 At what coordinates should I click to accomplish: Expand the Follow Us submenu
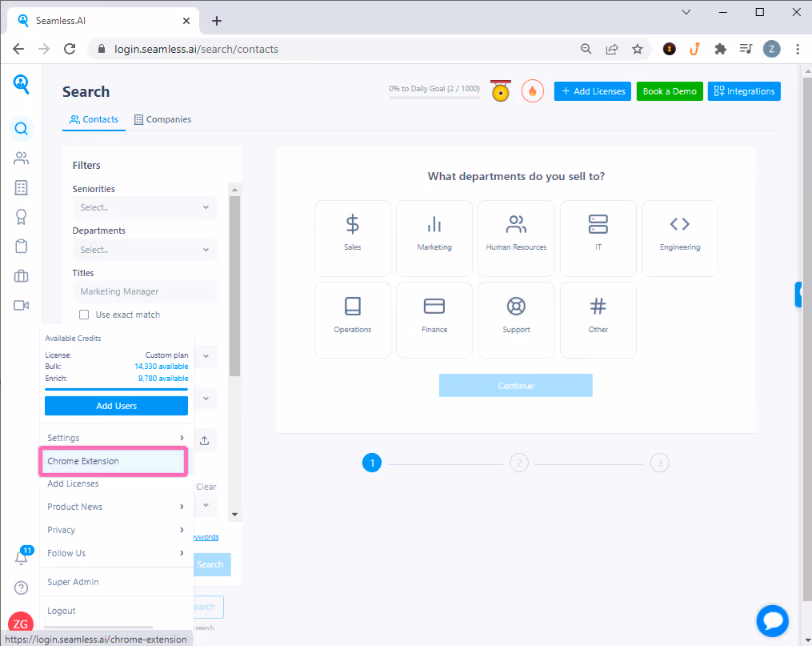(116, 553)
